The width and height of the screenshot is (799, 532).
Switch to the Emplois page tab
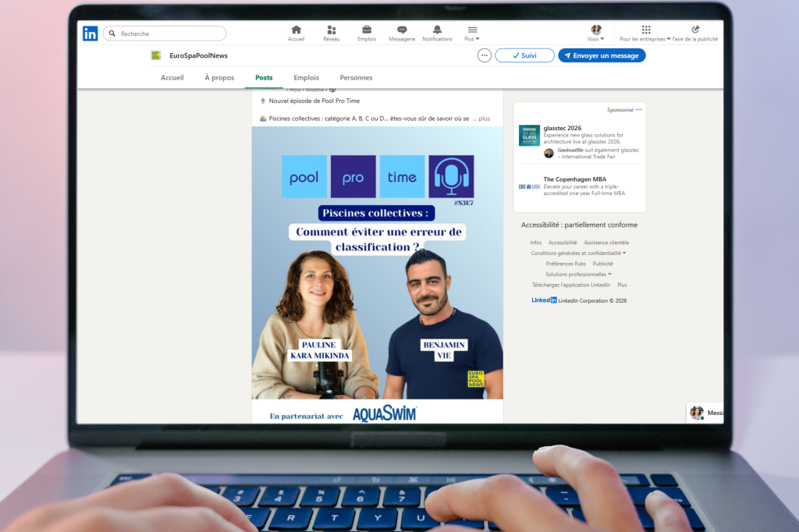click(x=306, y=77)
